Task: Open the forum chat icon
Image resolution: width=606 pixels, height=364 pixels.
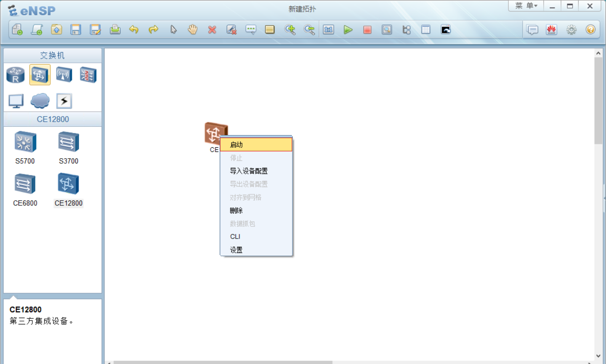Action: 532,29
